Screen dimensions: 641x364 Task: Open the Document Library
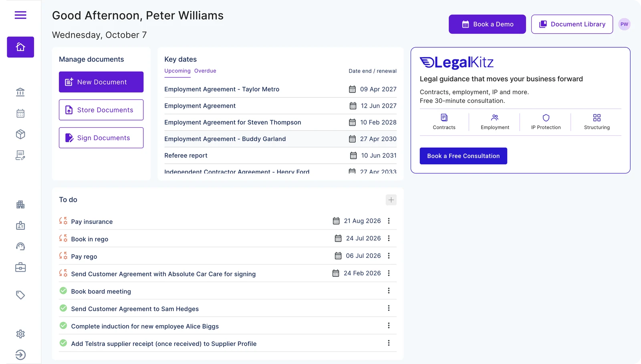[572, 24]
